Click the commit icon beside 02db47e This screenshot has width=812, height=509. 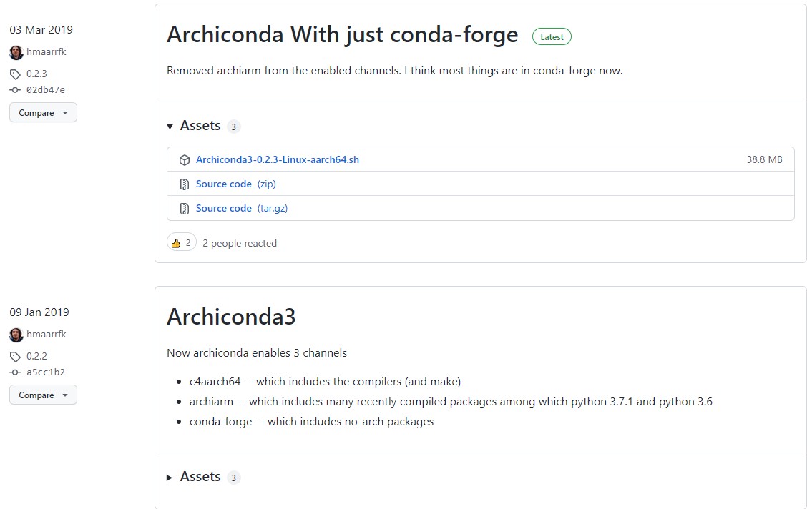click(15, 90)
